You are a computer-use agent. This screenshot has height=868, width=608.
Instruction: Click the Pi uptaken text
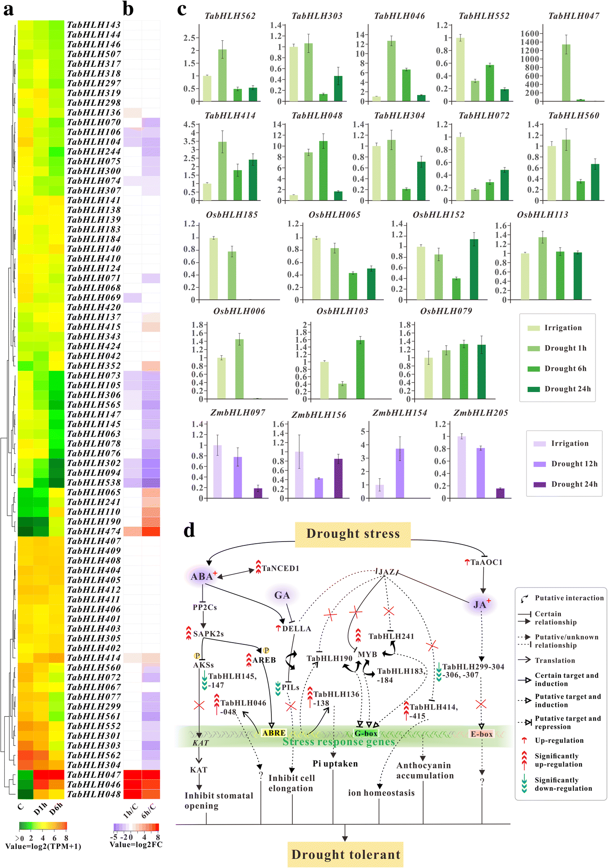pyautogui.click(x=335, y=763)
